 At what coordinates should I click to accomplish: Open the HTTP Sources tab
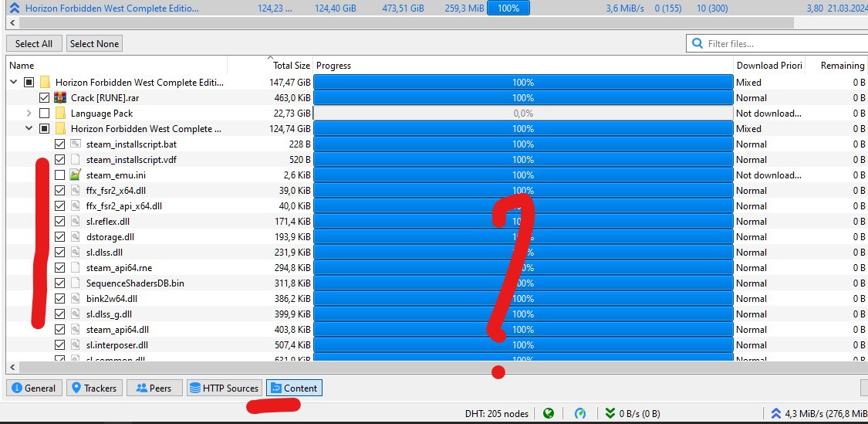(223, 388)
